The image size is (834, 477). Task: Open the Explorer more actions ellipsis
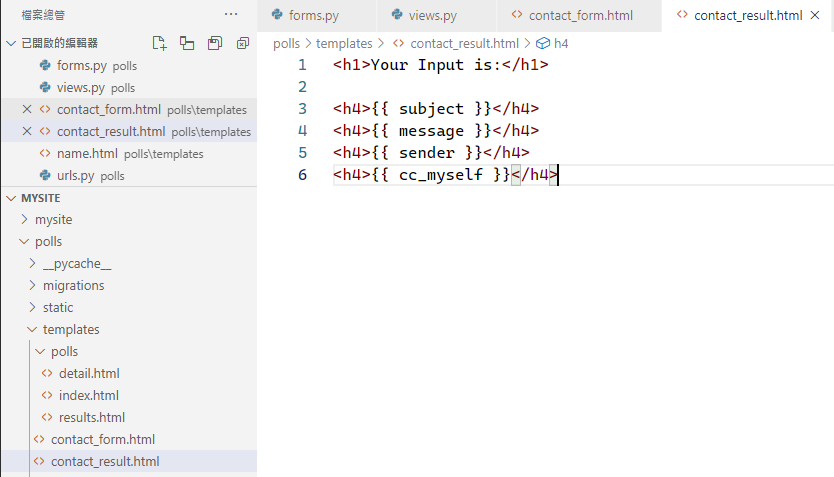click(x=231, y=14)
